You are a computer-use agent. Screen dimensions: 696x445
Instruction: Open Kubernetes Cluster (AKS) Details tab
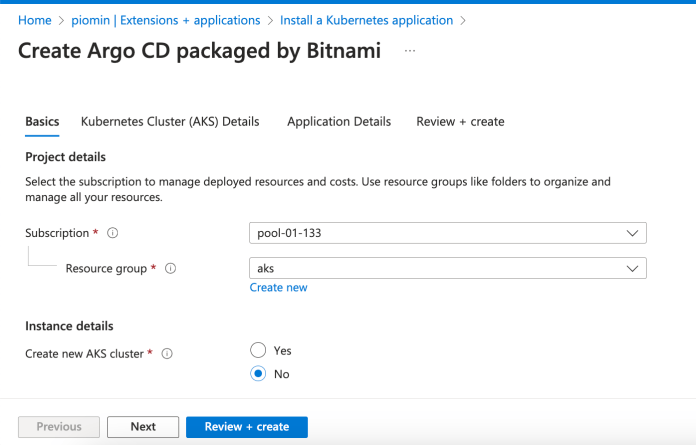[x=170, y=122]
